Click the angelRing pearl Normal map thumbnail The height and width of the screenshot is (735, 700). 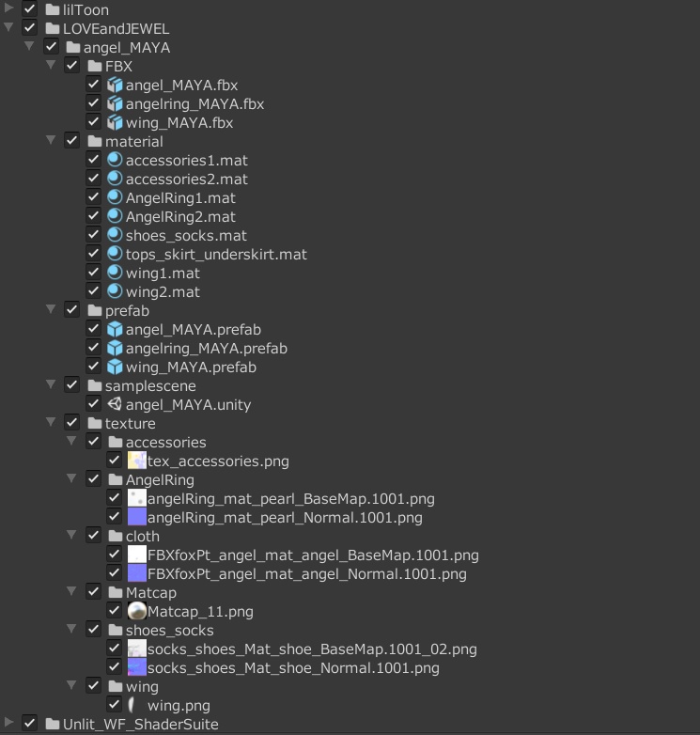pyautogui.click(x=137, y=517)
